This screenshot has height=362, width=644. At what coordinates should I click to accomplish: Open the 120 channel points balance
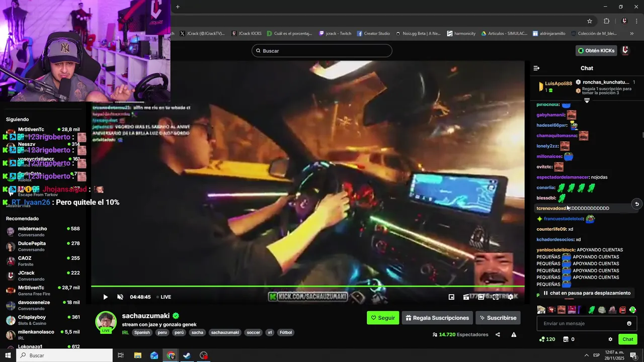pos(547,339)
